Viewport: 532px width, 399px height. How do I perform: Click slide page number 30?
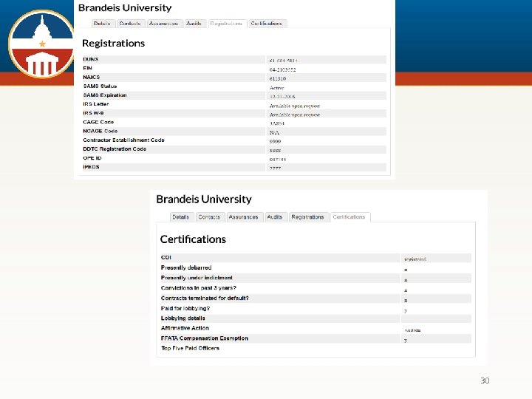(485, 381)
